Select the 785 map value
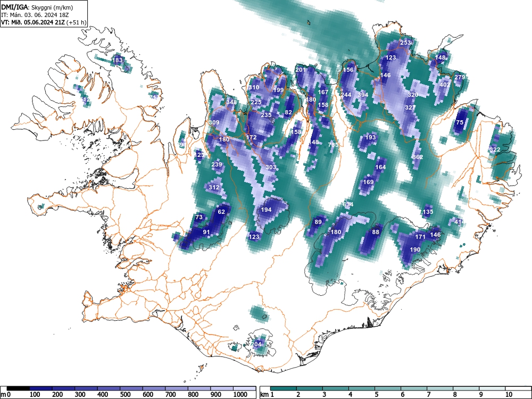 tap(333, 145)
